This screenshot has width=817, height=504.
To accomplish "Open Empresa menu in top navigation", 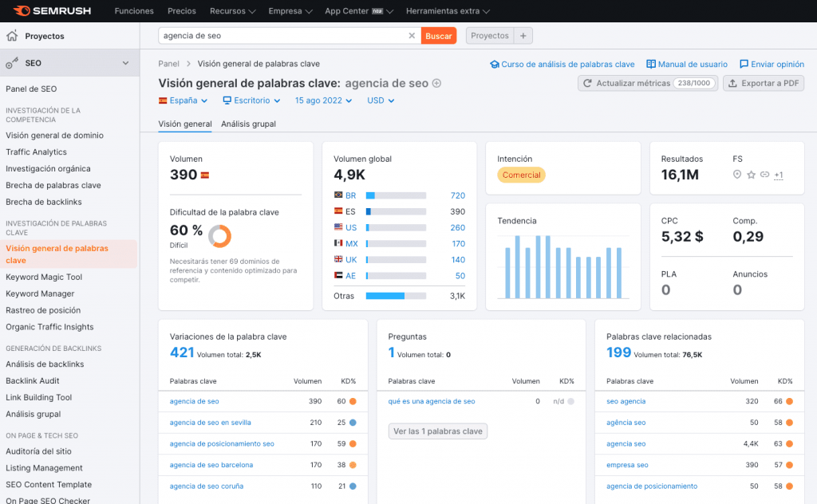I will 290,11.
